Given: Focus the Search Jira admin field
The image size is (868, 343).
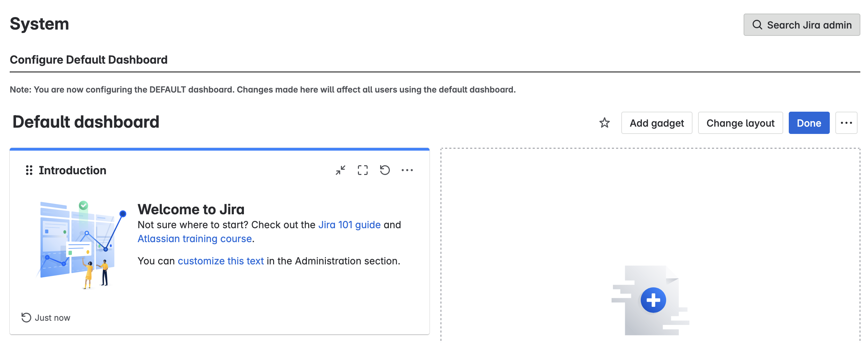Looking at the screenshot, I should pos(809,25).
